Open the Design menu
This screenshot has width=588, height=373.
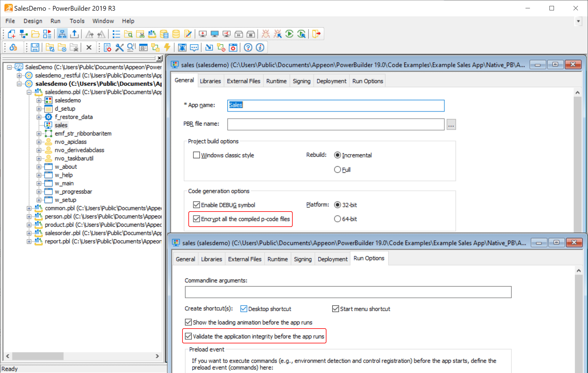33,21
